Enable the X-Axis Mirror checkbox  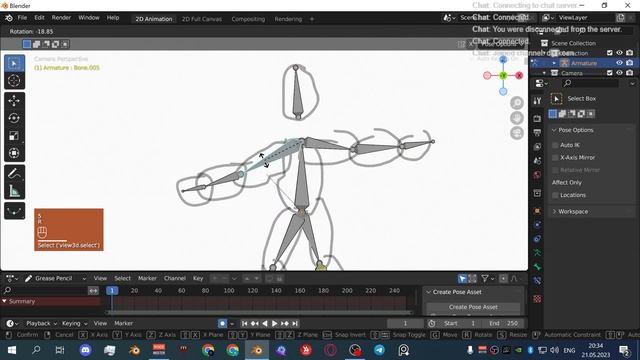point(555,158)
